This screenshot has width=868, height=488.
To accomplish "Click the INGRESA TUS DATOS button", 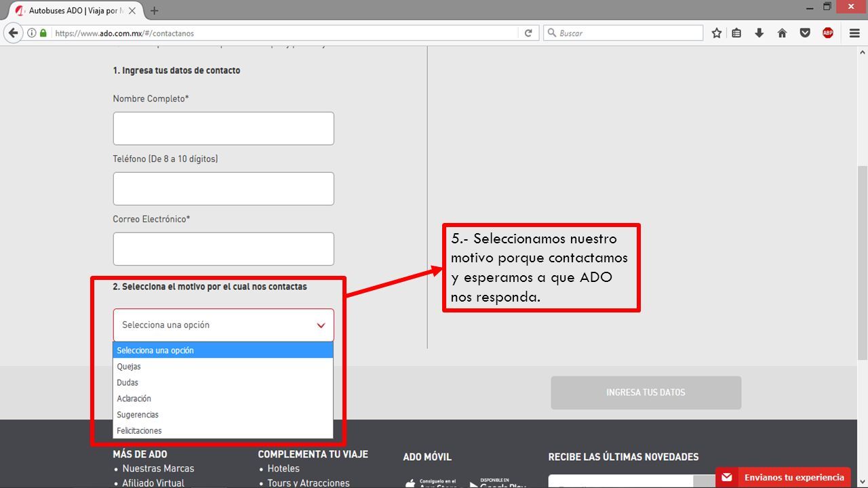I will click(x=646, y=392).
